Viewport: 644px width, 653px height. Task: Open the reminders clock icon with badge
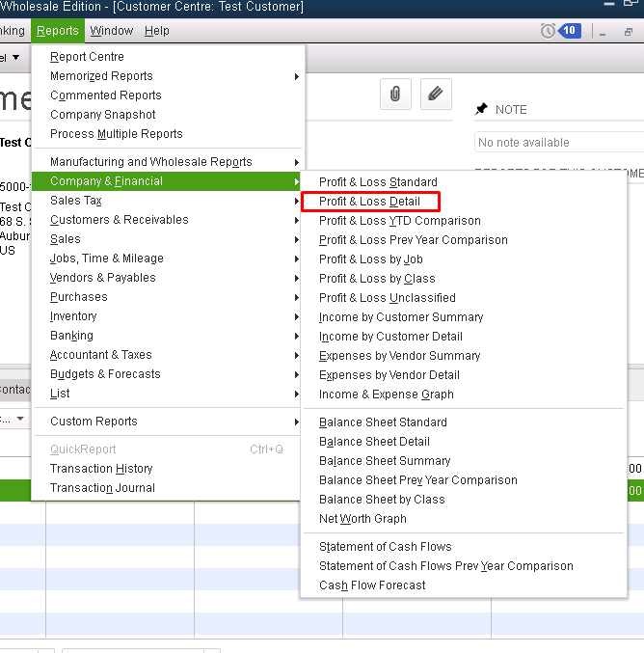[x=560, y=31]
